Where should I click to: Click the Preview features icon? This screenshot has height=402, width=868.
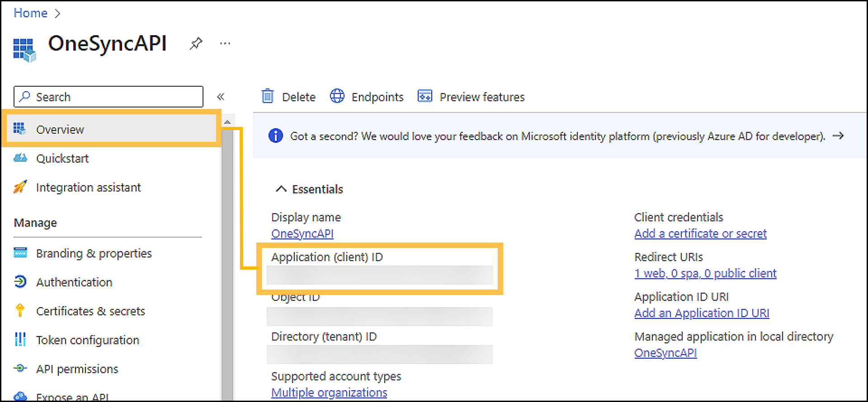(x=425, y=96)
